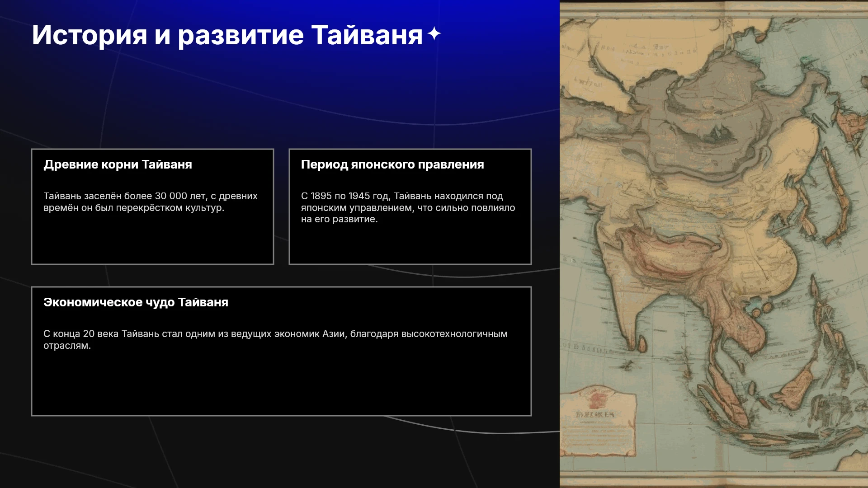Select the text about 30 000 лет settlement
The height and width of the screenshot is (488, 868).
[151, 202]
